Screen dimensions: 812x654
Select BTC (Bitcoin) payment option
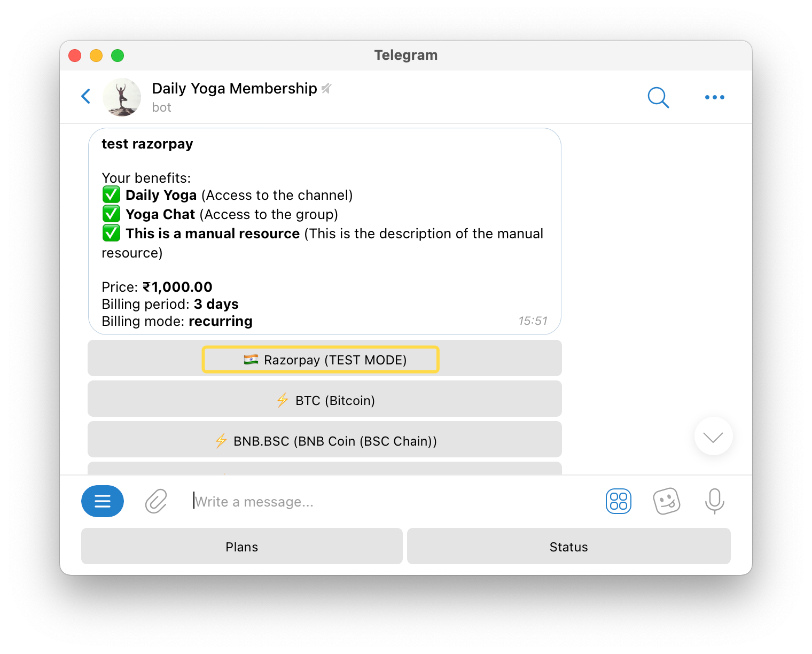325,399
